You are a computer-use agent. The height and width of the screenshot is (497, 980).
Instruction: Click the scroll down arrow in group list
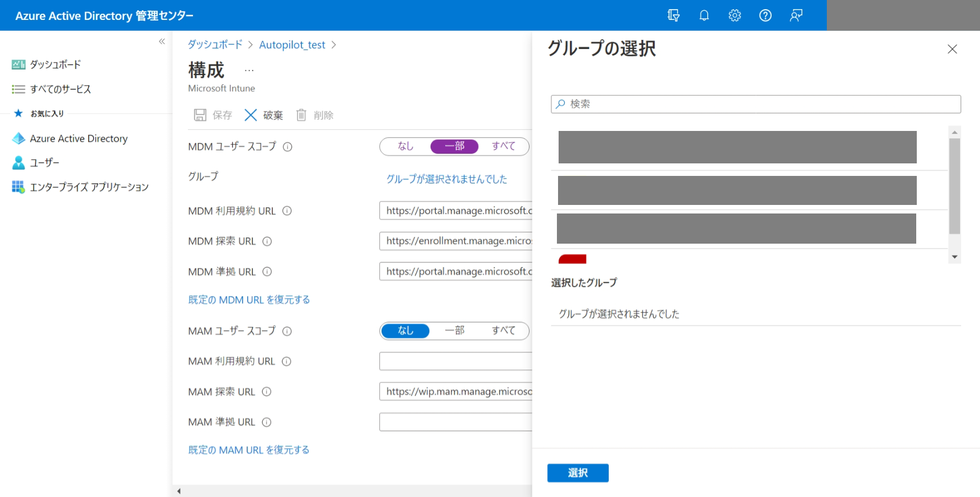click(x=955, y=257)
